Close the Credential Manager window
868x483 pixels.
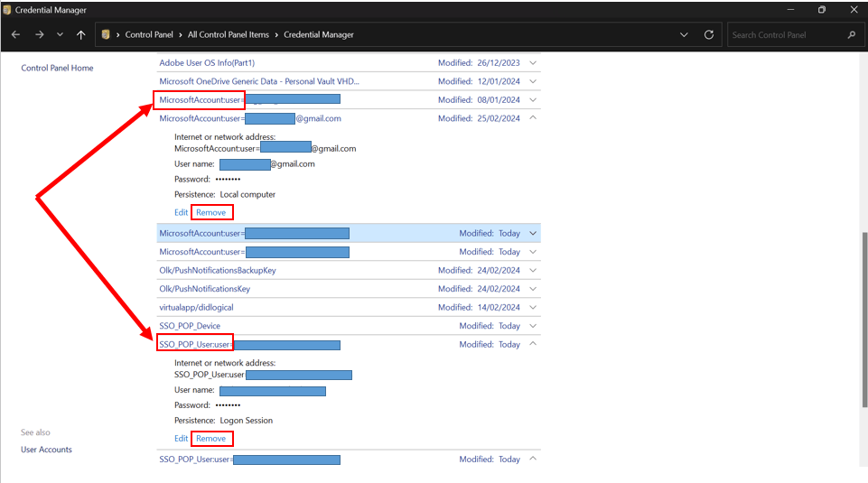[854, 10]
